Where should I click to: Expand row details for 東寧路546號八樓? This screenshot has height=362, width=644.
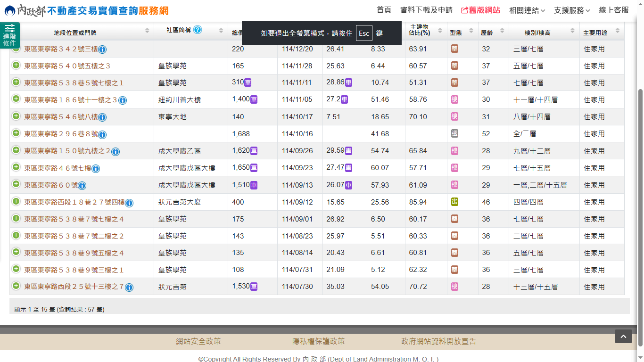tap(16, 116)
